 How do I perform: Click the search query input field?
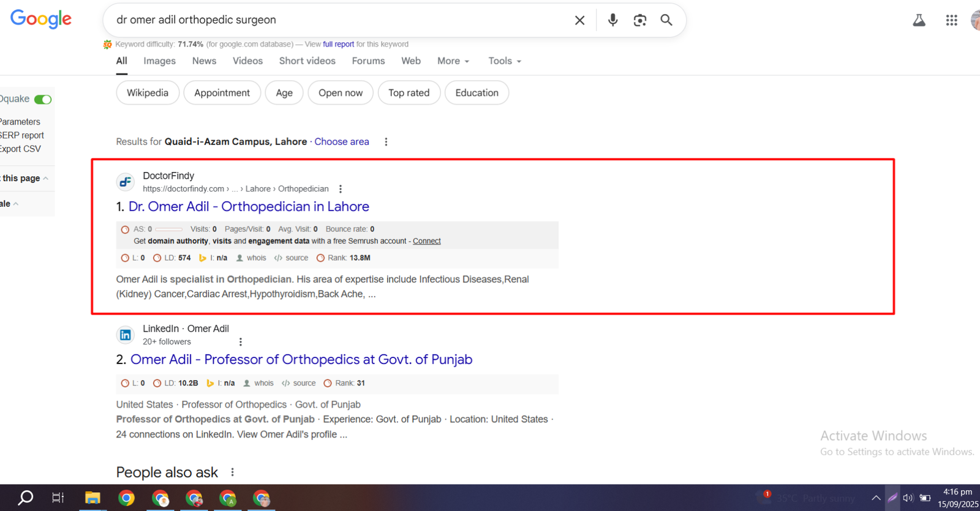click(337, 20)
